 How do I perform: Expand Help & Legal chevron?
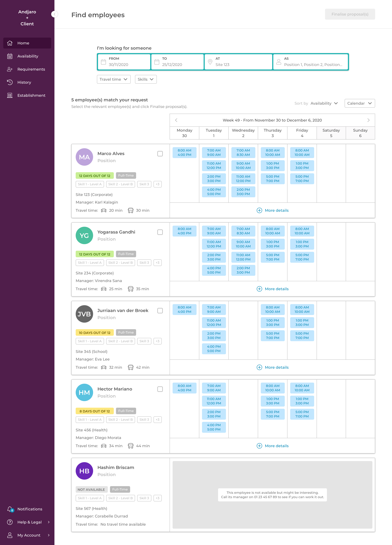(49, 522)
